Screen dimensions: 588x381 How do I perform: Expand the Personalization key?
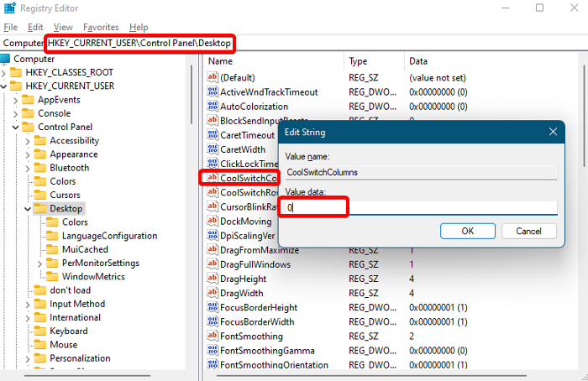pos(28,359)
